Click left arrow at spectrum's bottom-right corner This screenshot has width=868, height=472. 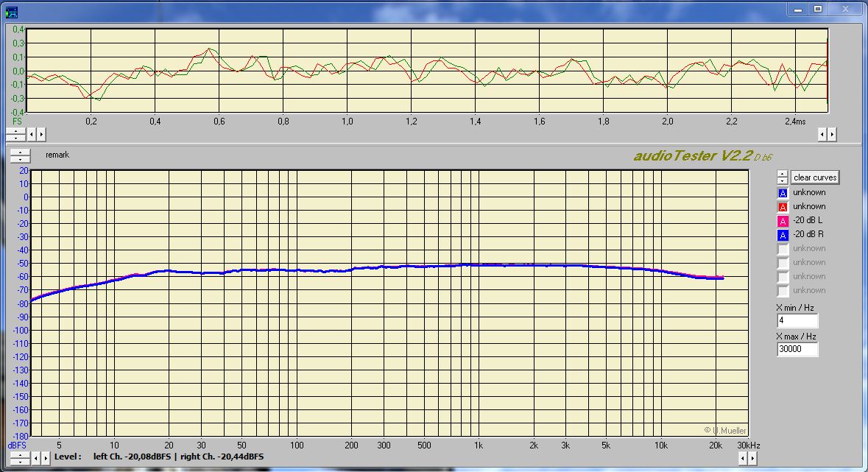[743, 458]
